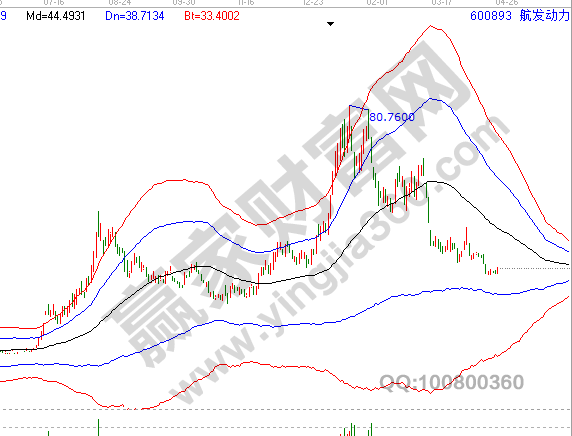Click the QQ:100800360 watermark text
The width and height of the screenshot is (572, 436).
(452, 382)
